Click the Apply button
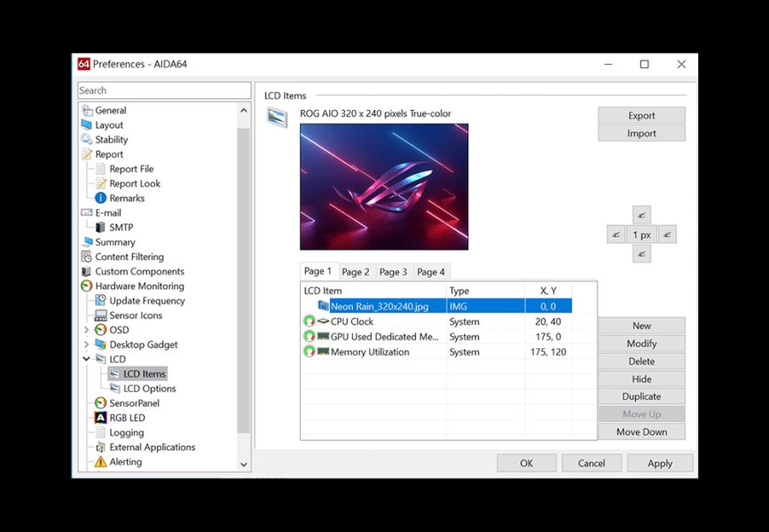 point(660,464)
